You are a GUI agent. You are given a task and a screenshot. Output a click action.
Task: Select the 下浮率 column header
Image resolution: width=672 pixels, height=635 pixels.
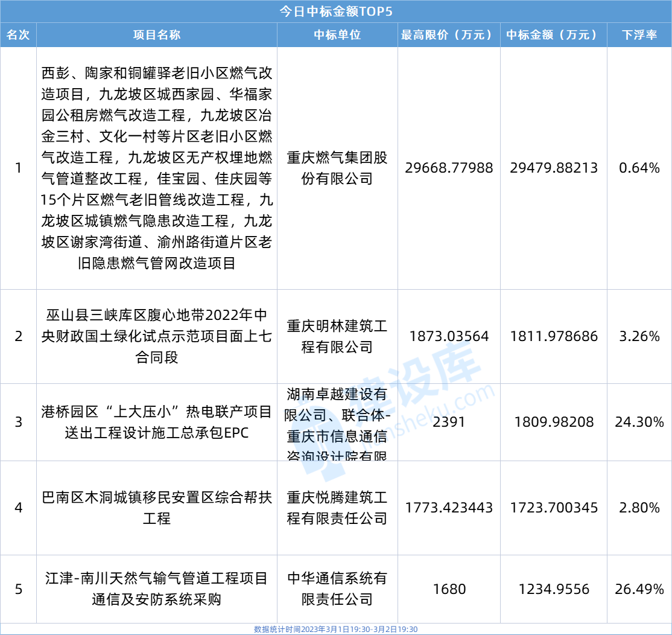click(639, 35)
